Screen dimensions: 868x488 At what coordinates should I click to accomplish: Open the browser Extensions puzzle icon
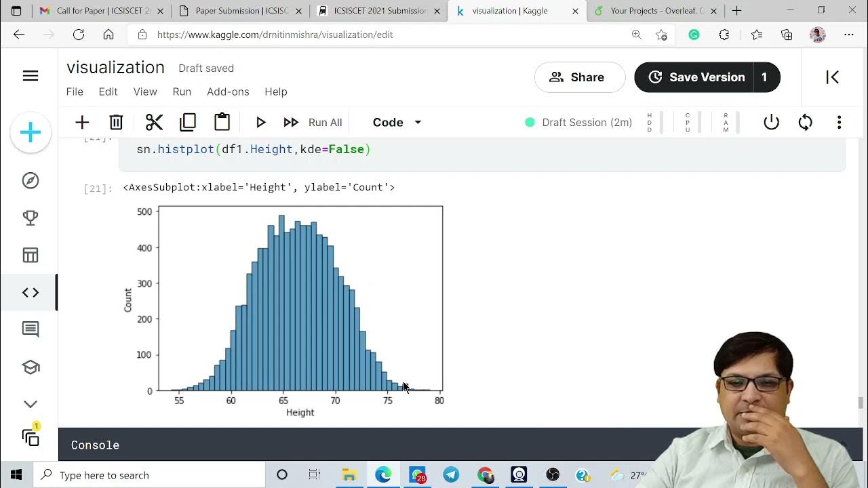(724, 35)
